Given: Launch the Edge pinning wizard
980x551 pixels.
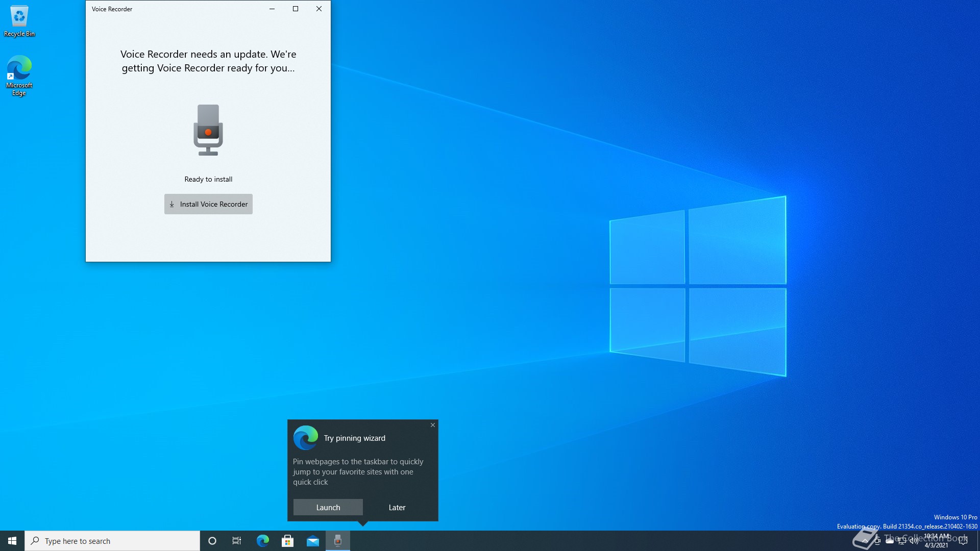Looking at the screenshot, I should 328,507.
